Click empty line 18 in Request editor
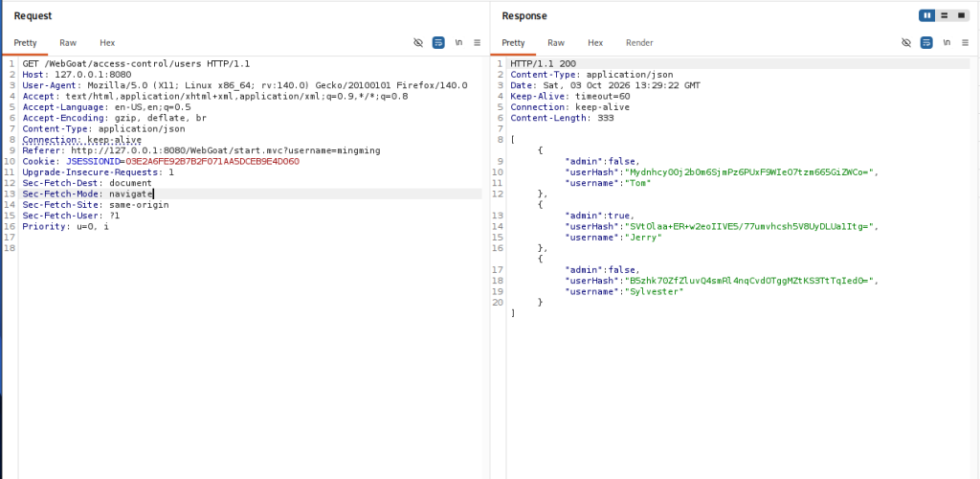980x479 pixels. (250, 248)
